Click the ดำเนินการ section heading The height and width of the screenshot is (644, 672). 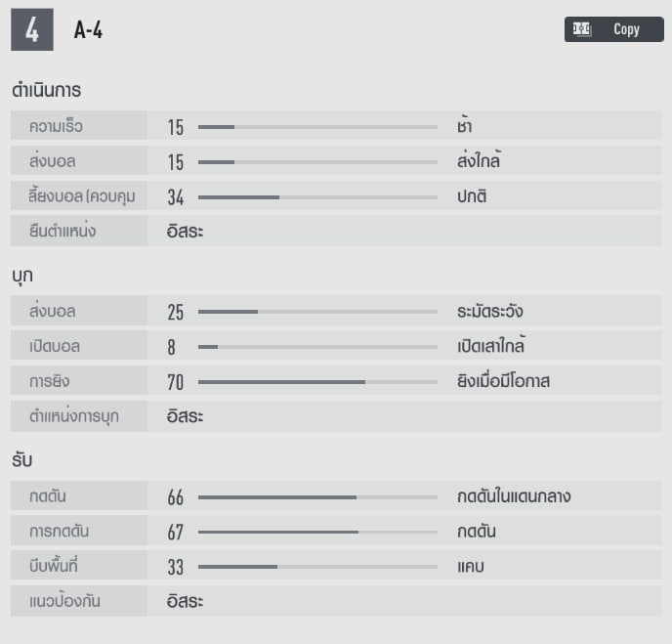tap(46, 90)
